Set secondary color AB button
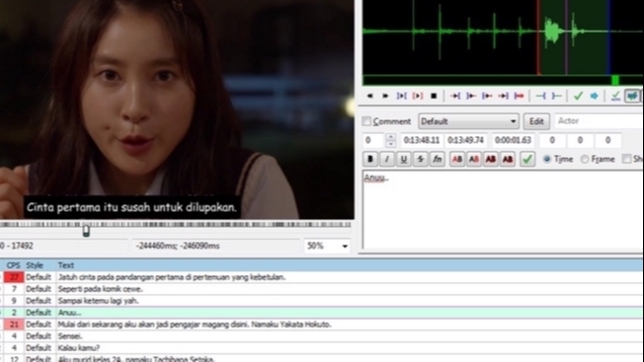The width and height of the screenshot is (644, 362). (x=473, y=159)
